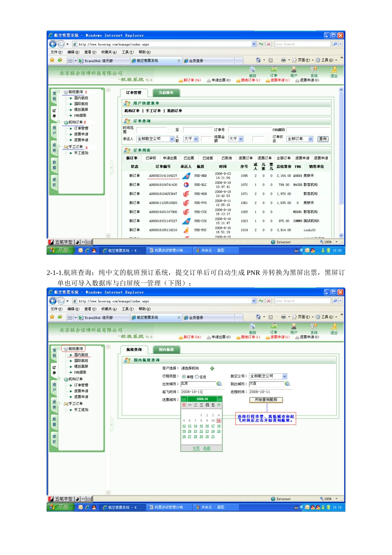Click 今天 link below the calendar
This screenshot has width=392, height=555.
tap(196, 448)
